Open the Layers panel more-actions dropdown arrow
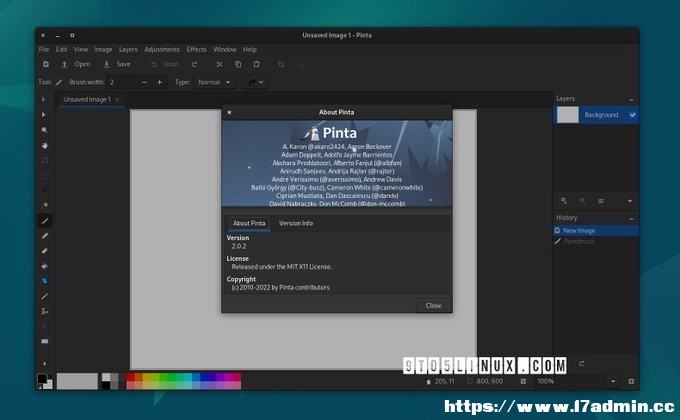This screenshot has height=420, width=680. pyautogui.click(x=630, y=201)
